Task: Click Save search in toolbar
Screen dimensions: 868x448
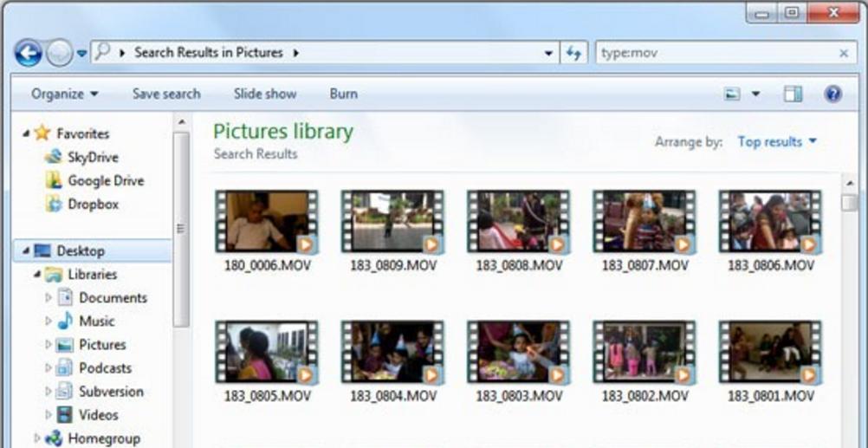Action: pos(166,94)
